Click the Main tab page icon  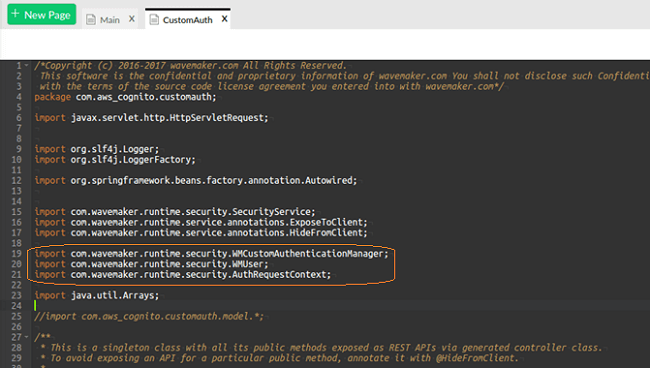(91, 19)
